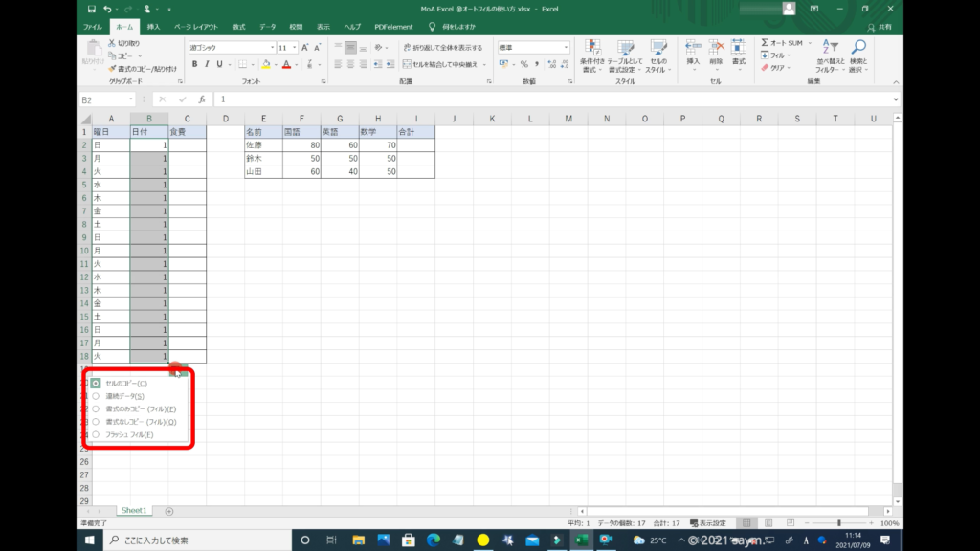Choose 書式のみコピー (フィル) option
The height and width of the screenshot is (551, 980).
[96, 408]
